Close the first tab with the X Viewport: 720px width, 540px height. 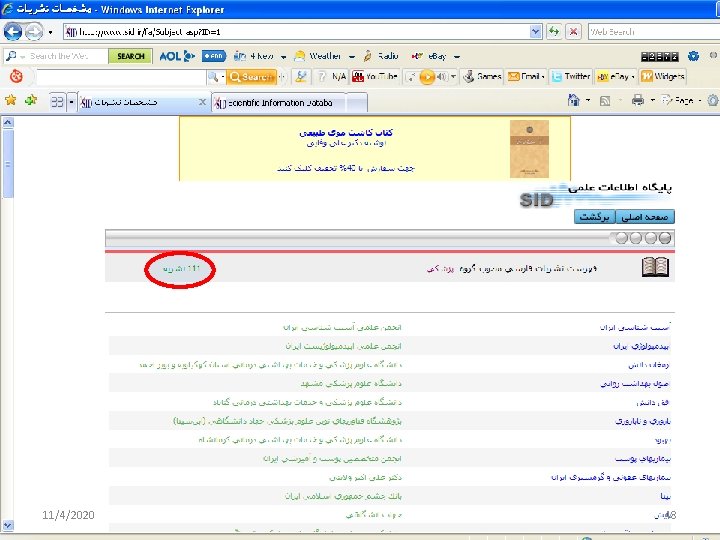point(202,102)
